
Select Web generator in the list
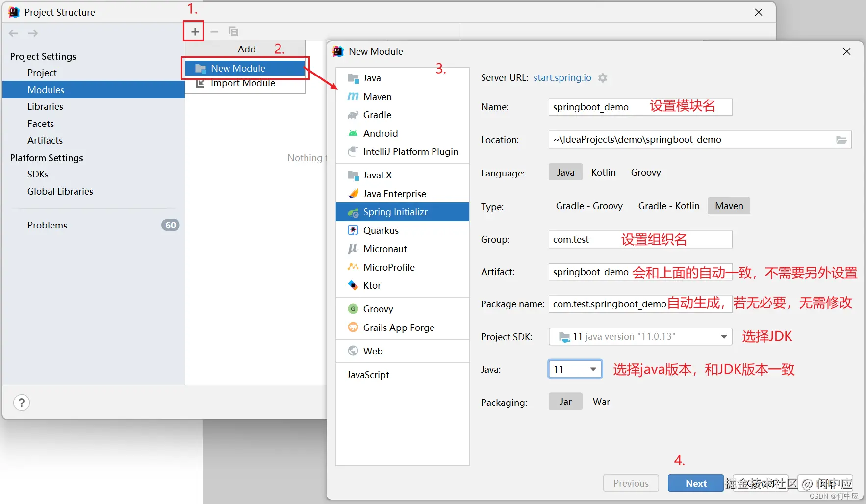pos(402,351)
